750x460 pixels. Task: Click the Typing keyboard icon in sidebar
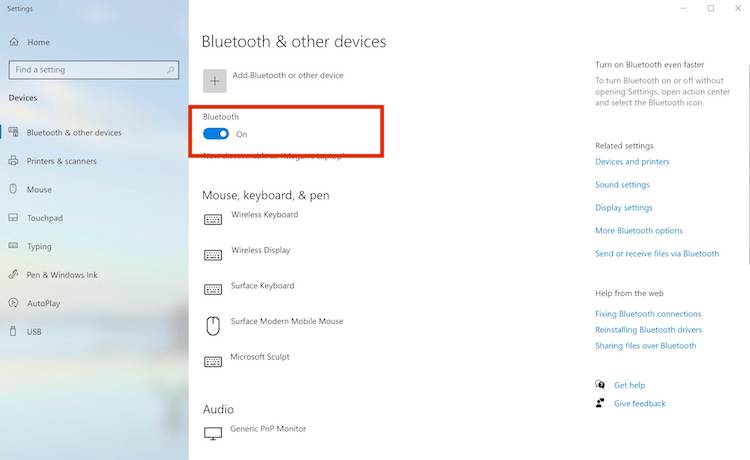click(13, 246)
